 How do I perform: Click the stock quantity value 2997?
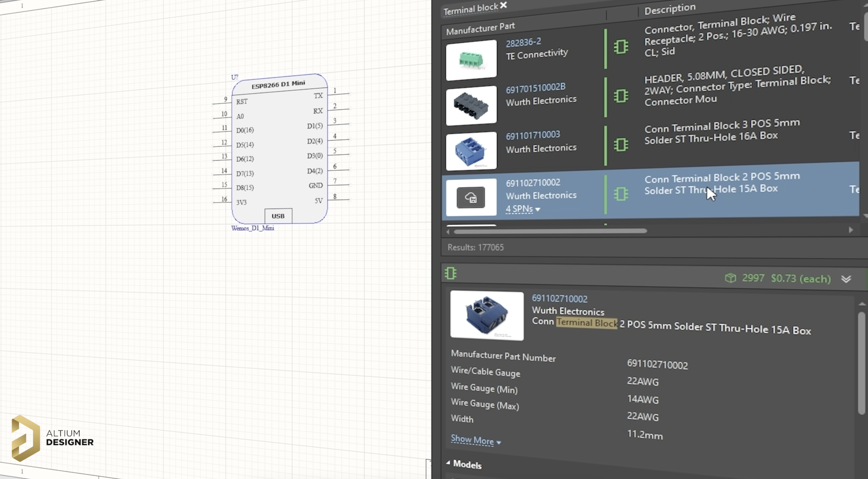[753, 278]
